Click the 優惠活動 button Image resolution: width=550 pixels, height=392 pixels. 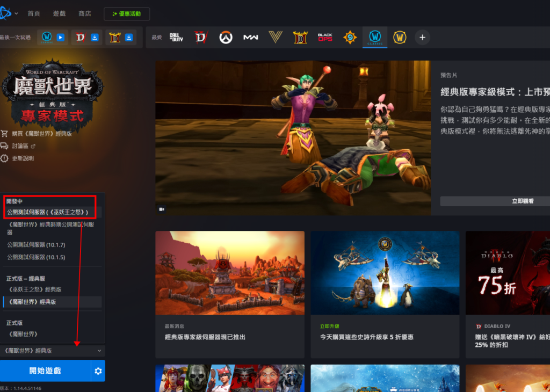127,14
